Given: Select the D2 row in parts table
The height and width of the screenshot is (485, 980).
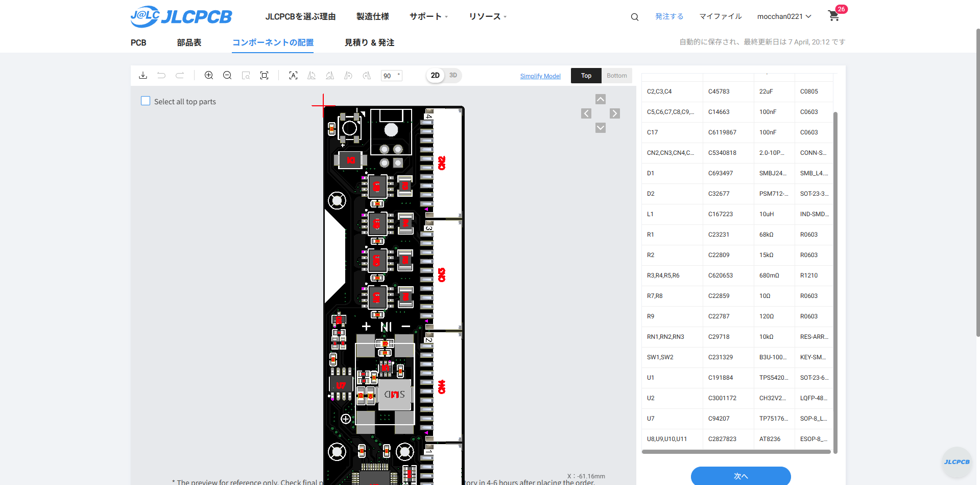Looking at the screenshot, I should [x=737, y=194].
